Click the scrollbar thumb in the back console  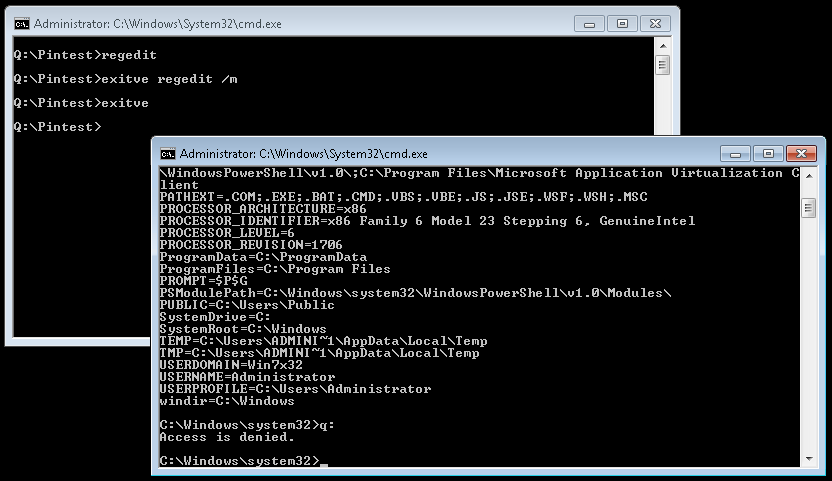pos(662,66)
